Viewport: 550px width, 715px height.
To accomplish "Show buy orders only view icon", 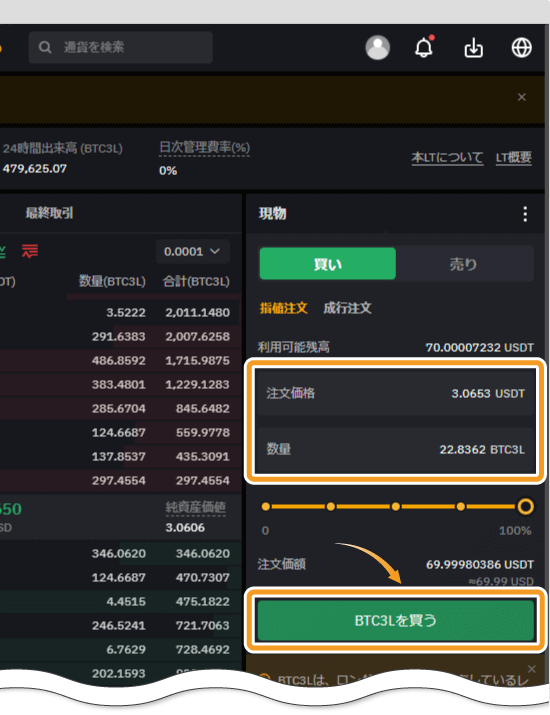I will click(x=2, y=251).
